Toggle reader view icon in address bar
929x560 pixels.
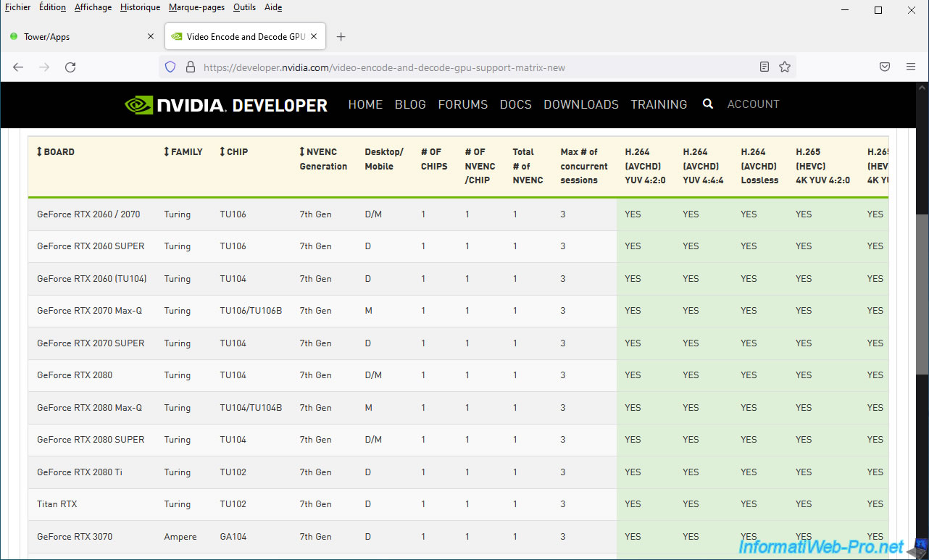point(765,67)
